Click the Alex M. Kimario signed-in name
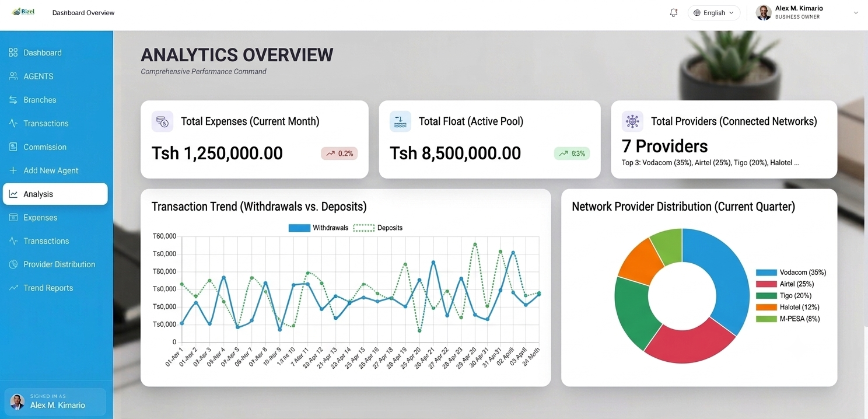The height and width of the screenshot is (419, 868). click(58, 405)
